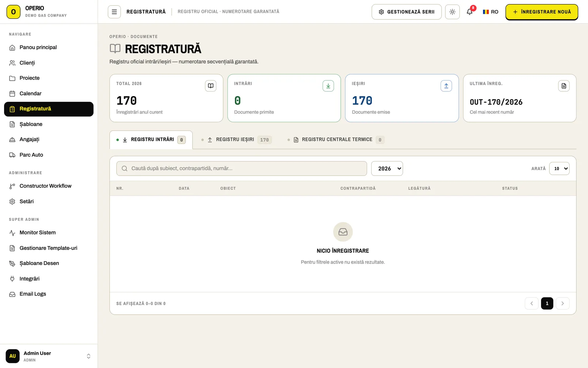Click Gestionează Serii button
This screenshot has height=368, width=588.
tap(406, 12)
